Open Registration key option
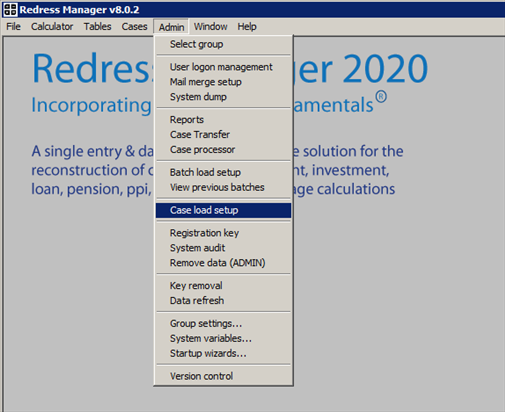Viewport: 505px width, 412px height. point(223,233)
